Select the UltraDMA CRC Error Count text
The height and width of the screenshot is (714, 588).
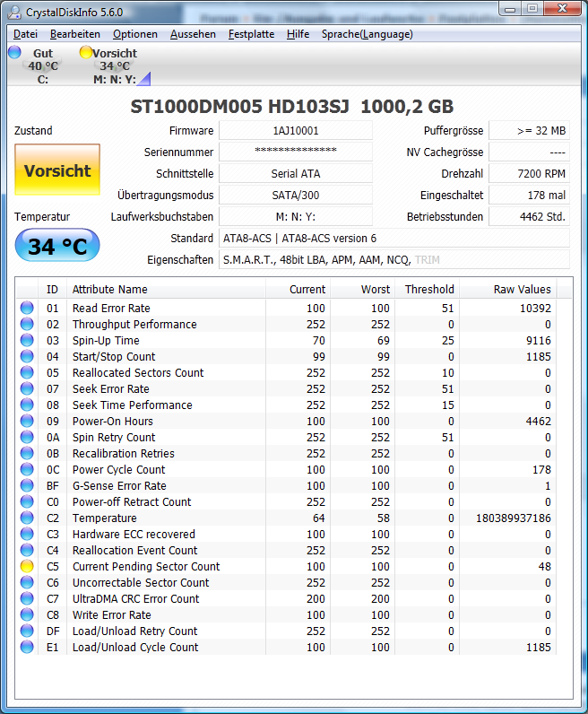pyautogui.click(x=135, y=599)
